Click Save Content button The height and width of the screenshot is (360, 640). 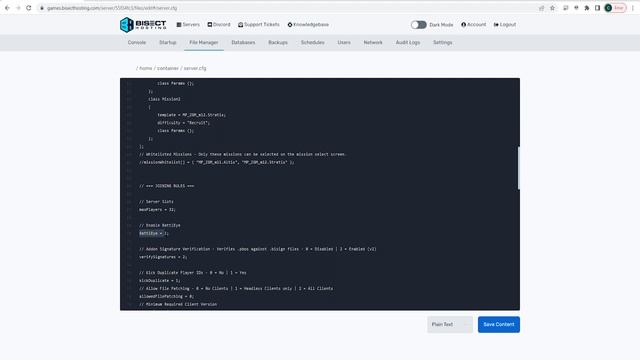tap(499, 324)
